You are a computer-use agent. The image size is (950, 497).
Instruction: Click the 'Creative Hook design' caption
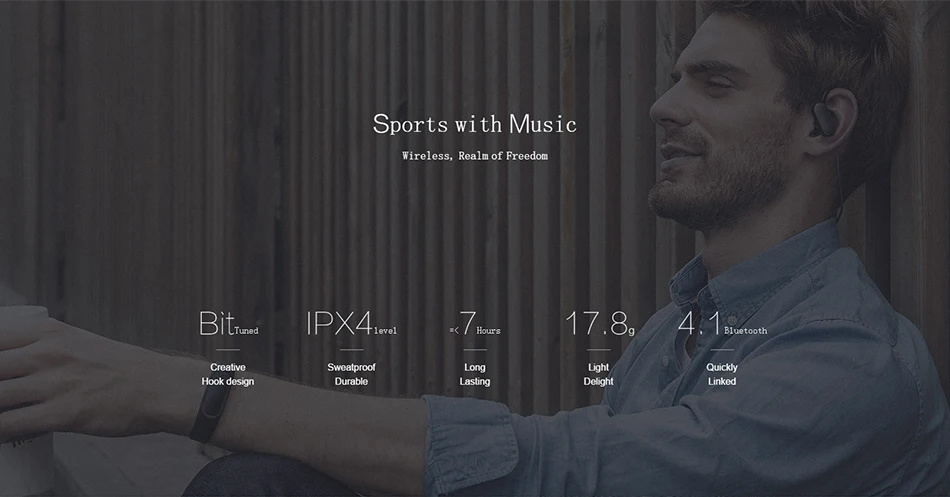[228, 374]
